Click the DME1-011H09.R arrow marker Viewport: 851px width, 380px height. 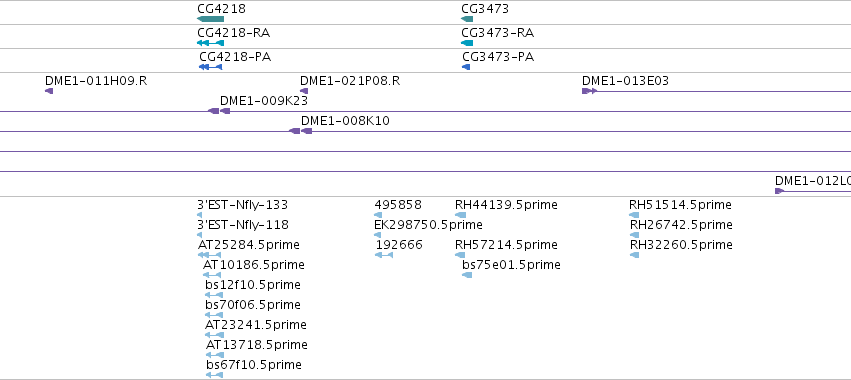[x=49, y=91]
